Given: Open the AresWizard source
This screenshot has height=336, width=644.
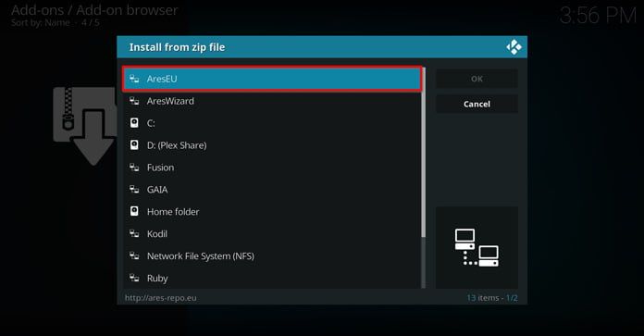Looking at the screenshot, I should (x=272, y=101).
